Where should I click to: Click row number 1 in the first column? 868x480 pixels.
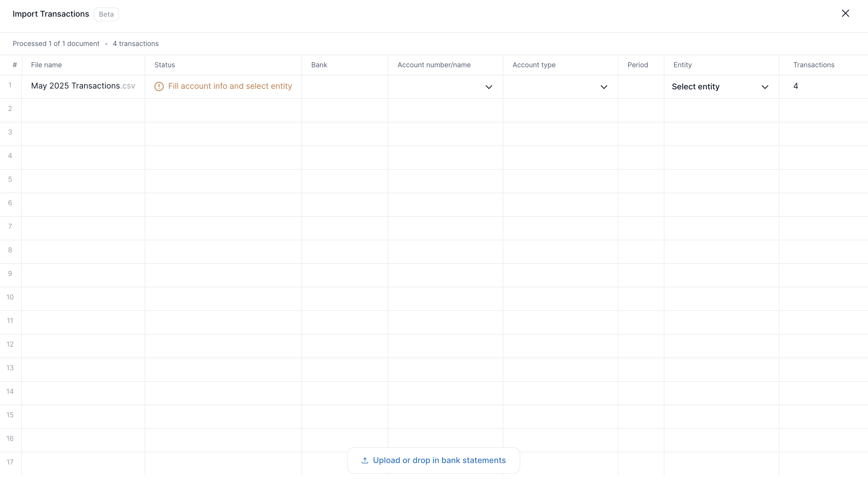point(10,86)
